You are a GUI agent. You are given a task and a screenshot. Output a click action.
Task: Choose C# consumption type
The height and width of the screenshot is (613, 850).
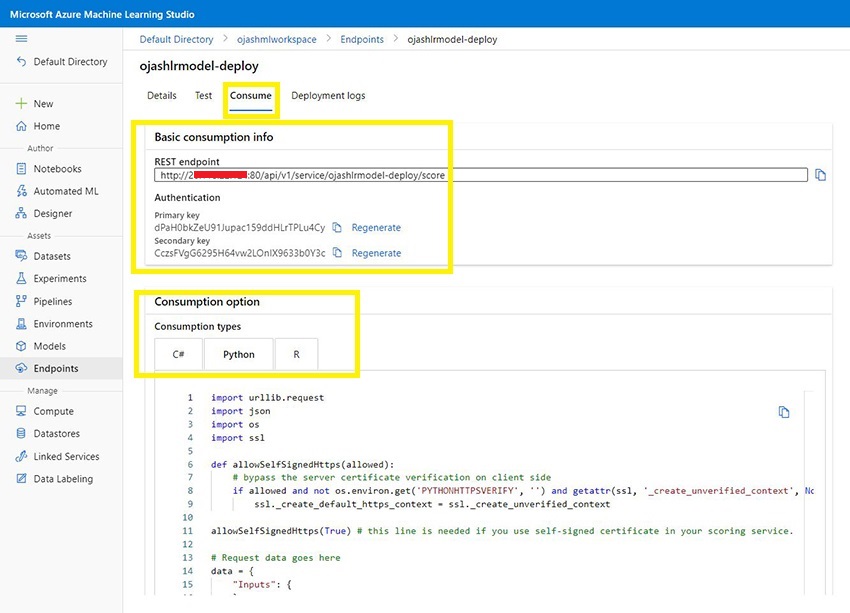tap(178, 354)
